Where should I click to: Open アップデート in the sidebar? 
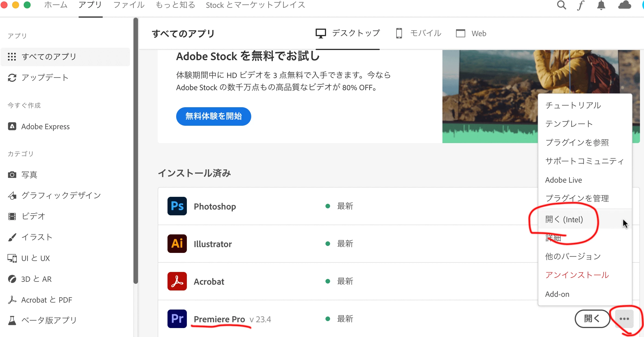point(45,77)
